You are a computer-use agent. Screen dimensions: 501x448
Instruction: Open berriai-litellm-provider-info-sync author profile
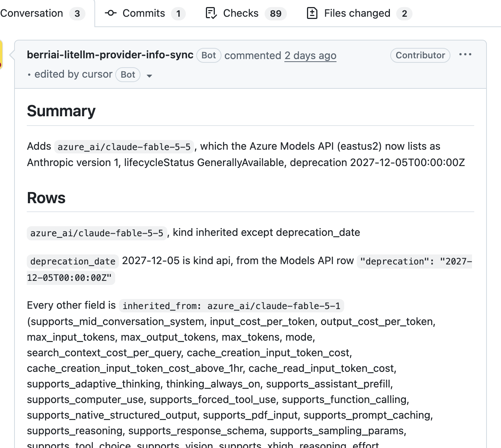pos(110,55)
